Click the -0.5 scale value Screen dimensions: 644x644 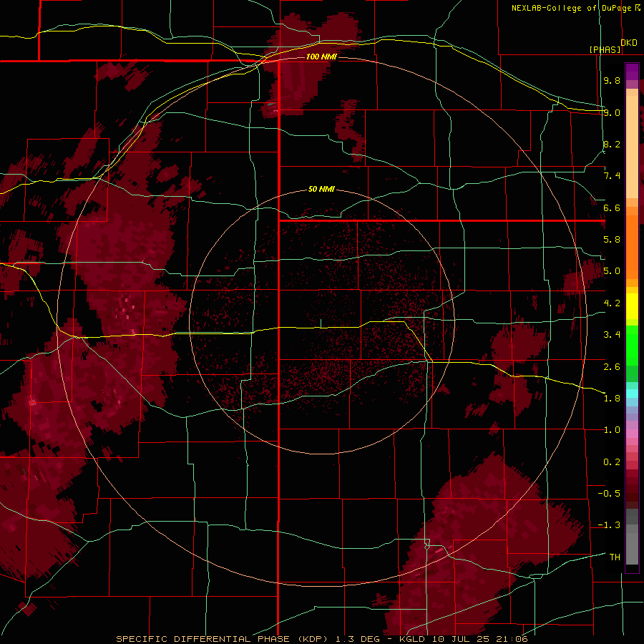click(609, 494)
